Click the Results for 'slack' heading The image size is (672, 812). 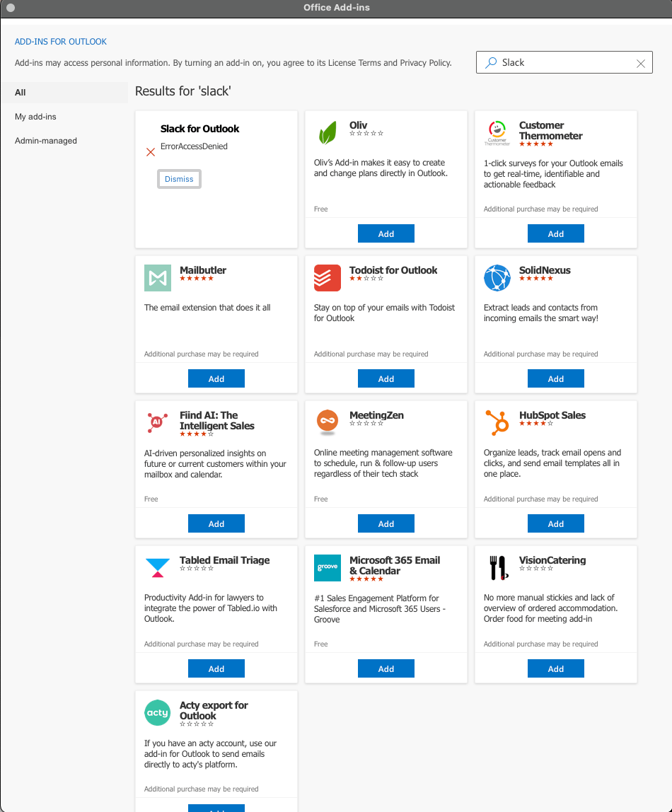click(183, 91)
